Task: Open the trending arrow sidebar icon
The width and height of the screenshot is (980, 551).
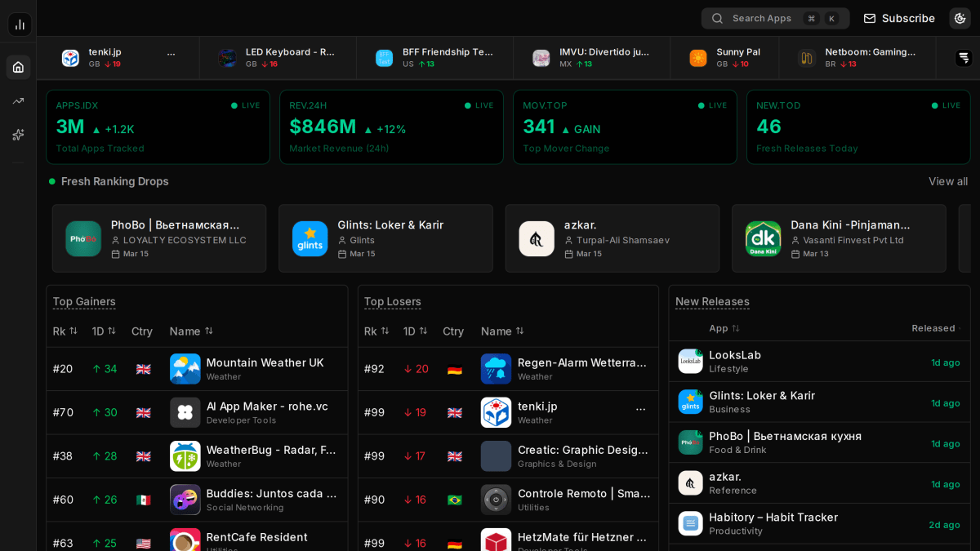Action: [x=18, y=101]
